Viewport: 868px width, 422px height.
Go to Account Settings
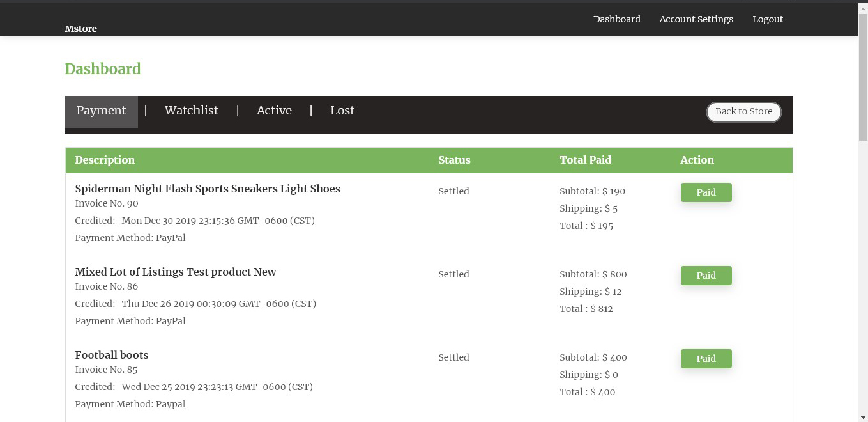pyautogui.click(x=696, y=19)
